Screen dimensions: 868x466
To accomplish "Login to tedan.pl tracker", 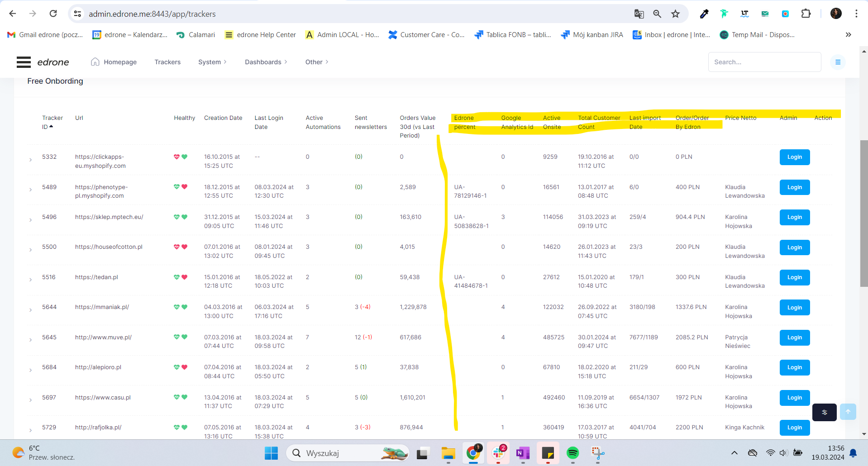I will 794,277.
